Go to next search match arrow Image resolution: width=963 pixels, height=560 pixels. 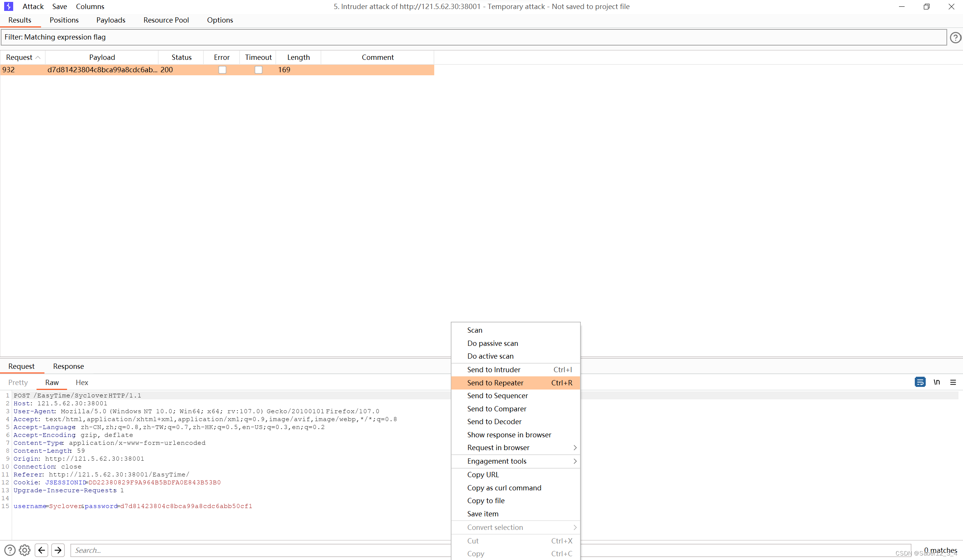58,550
